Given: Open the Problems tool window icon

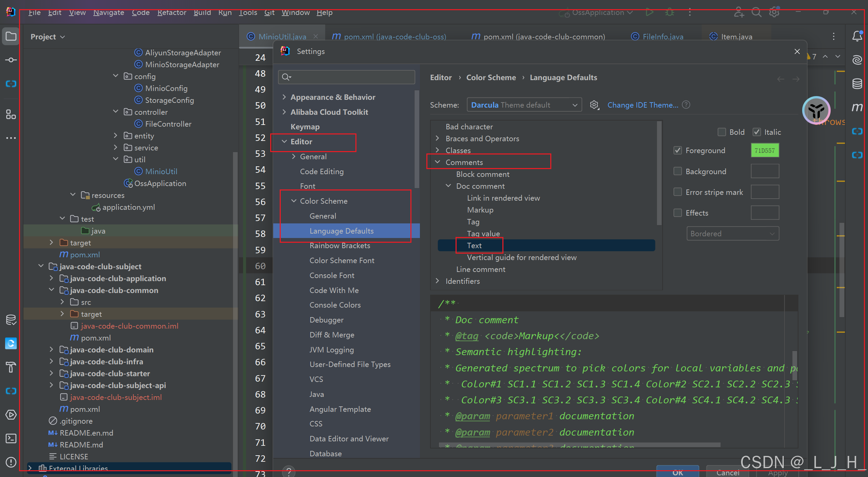Looking at the screenshot, I should 11,462.
